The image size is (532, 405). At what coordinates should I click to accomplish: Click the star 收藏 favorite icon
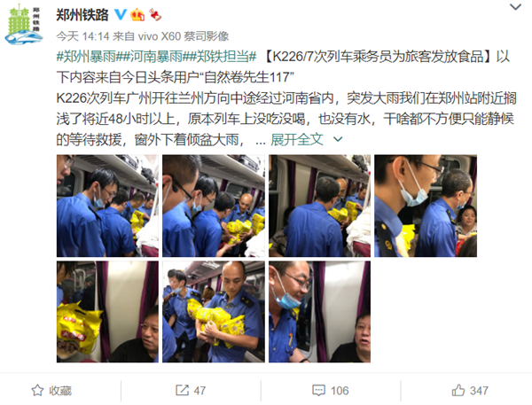pyautogui.click(x=37, y=391)
